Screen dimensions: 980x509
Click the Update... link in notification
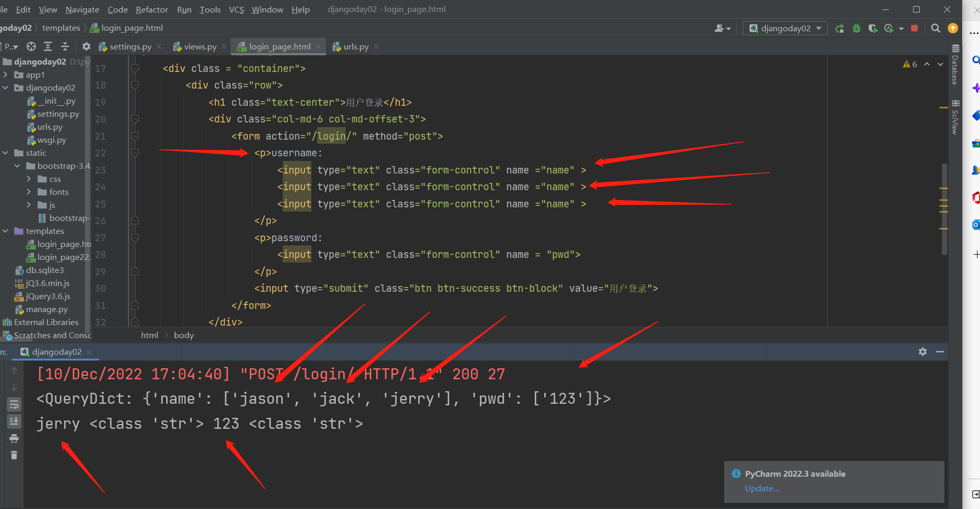[x=762, y=488]
